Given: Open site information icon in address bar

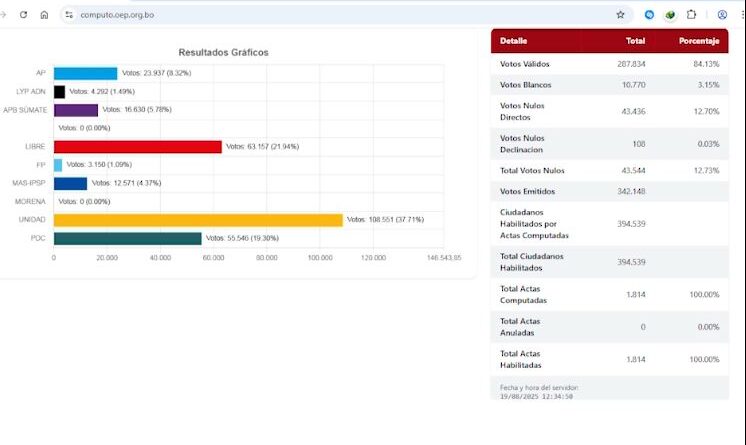Looking at the screenshot, I should click(x=68, y=15).
